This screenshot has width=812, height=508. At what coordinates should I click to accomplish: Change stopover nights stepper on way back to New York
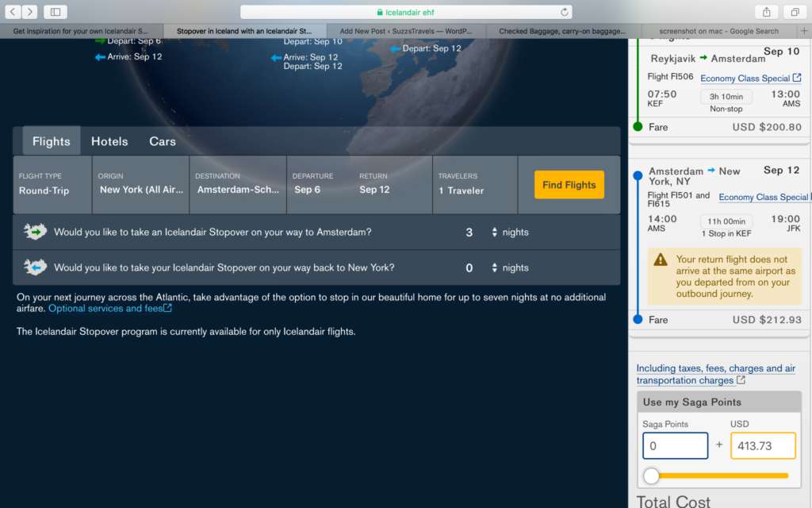click(x=495, y=267)
